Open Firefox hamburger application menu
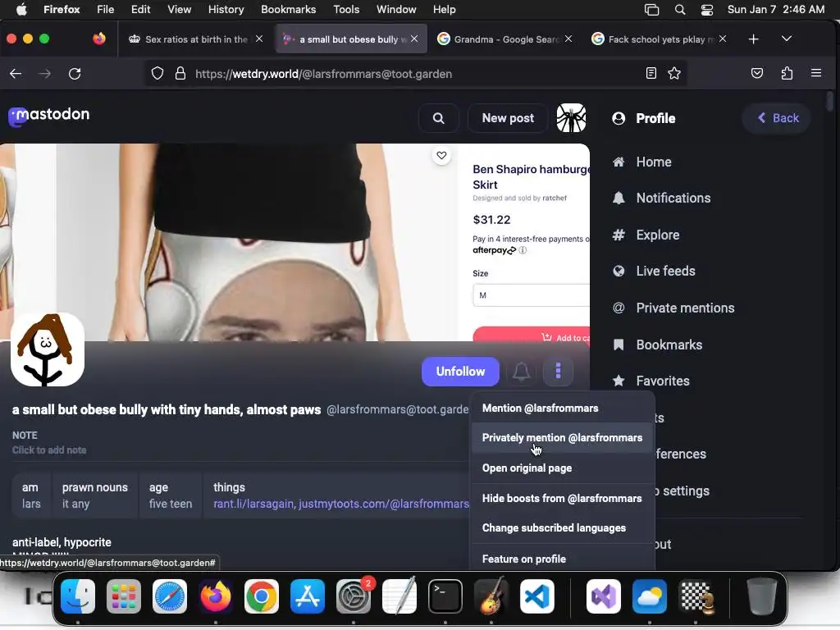This screenshot has height=630, width=840. 816,73
